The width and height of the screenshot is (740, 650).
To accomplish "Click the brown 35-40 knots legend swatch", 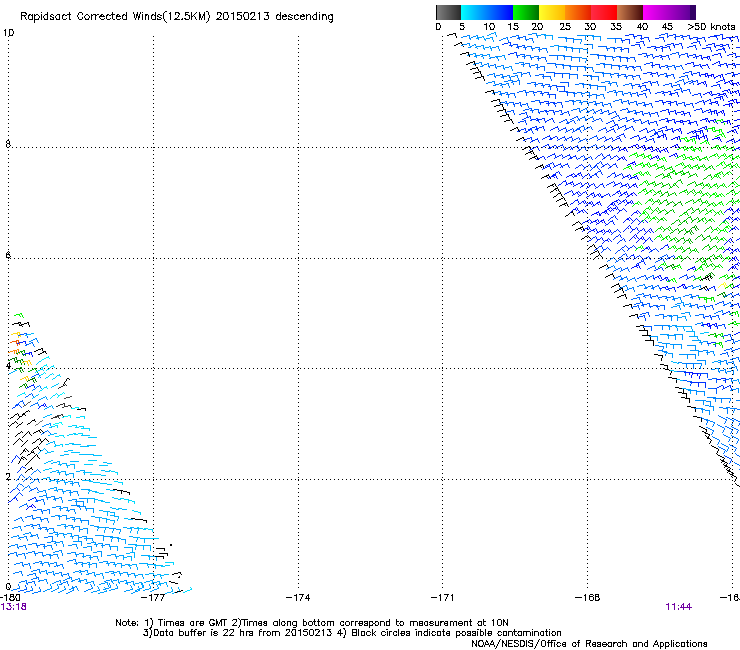I will (x=630, y=12).
